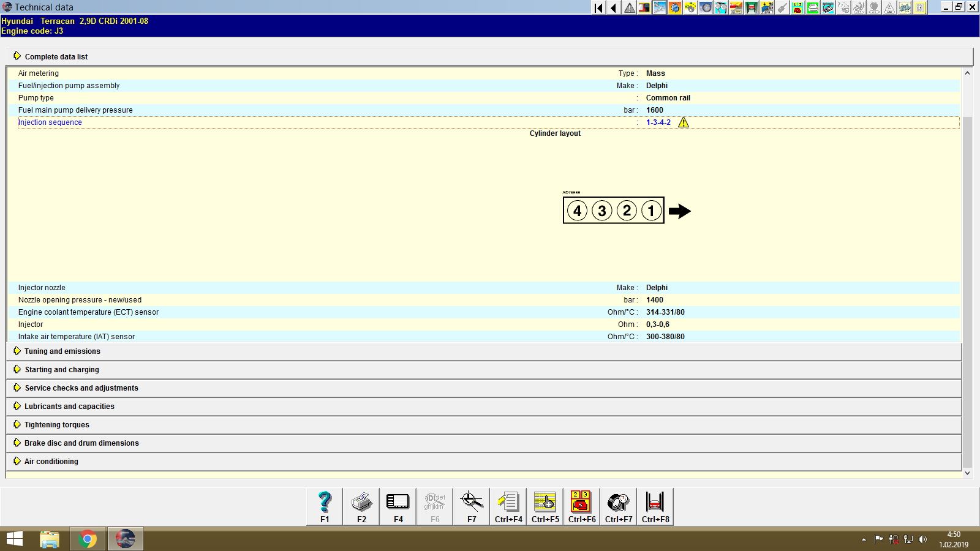Select the Complete data list header
The width and height of the screenshot is (980, 551).
click(x=56, y=56)
